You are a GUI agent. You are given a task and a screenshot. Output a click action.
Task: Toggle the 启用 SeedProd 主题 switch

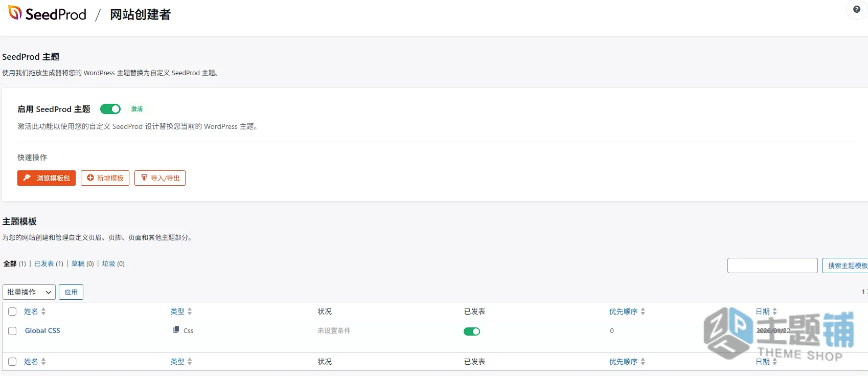[x=110, y=109]
